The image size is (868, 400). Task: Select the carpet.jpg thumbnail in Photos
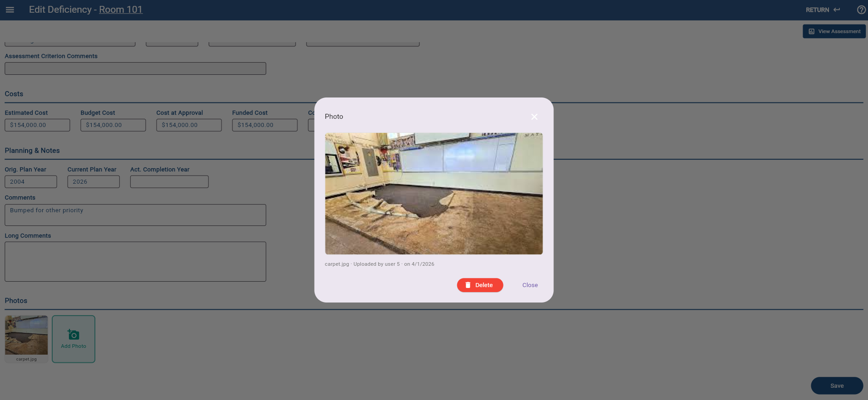(26, 336)
